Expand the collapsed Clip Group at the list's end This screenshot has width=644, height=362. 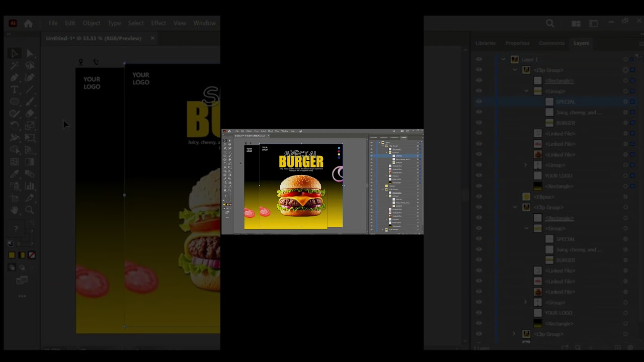click(515, 334)
